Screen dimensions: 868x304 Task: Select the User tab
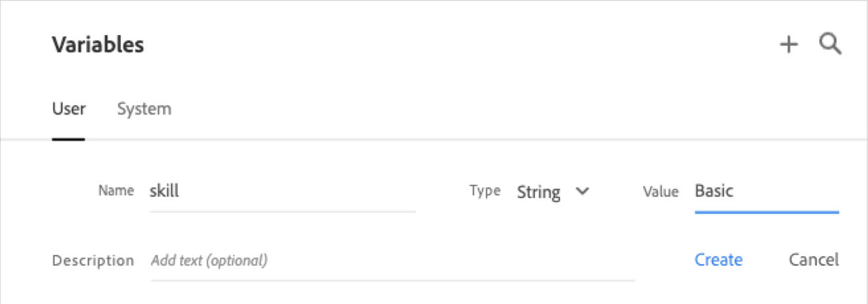69,109
